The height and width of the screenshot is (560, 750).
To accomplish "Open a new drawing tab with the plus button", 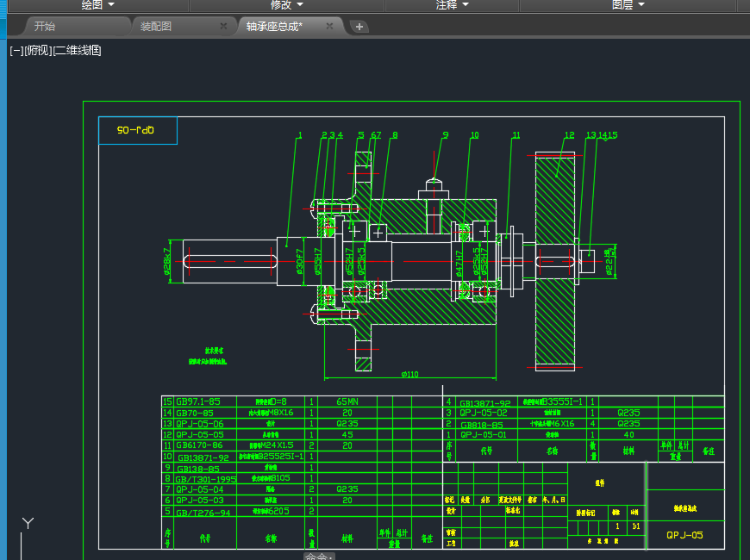I will [x=359, y=27].
